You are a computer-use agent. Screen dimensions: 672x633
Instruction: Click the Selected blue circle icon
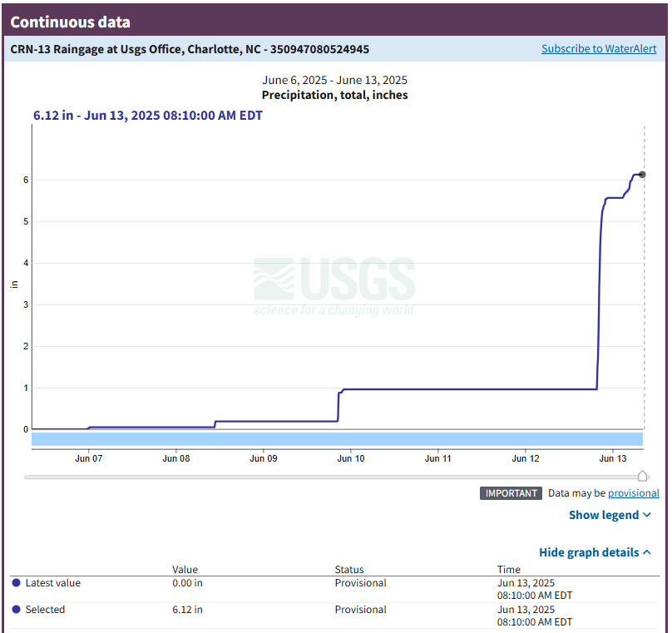click(17, 610)
